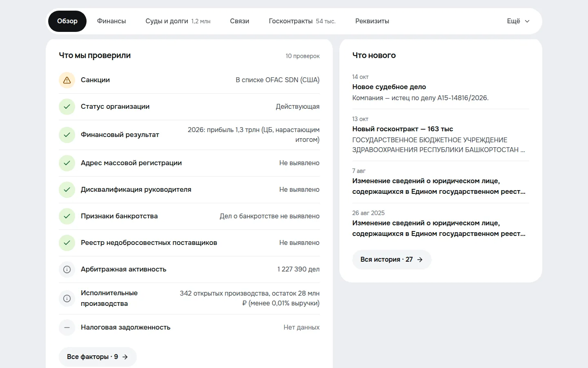
Task: Click the ГОСУДАРСТВЕННОЕ БЮДЖЕТНОЕ УЧРЕЖДЕНИЕ description text
Action: click(439, 145)
